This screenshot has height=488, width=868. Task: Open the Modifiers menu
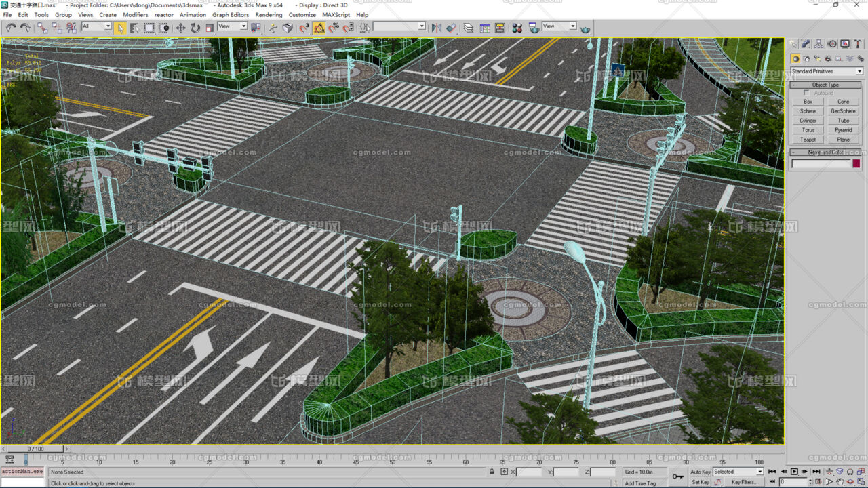136,14
